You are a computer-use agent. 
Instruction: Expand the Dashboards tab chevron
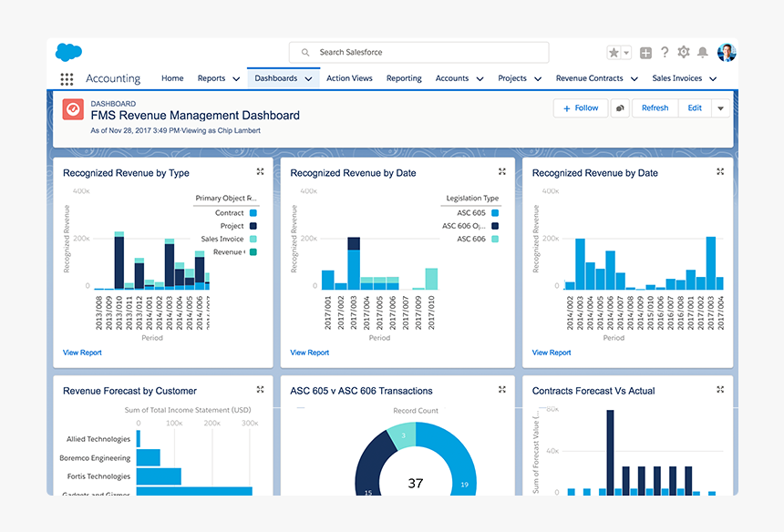(x=308, y=79)
